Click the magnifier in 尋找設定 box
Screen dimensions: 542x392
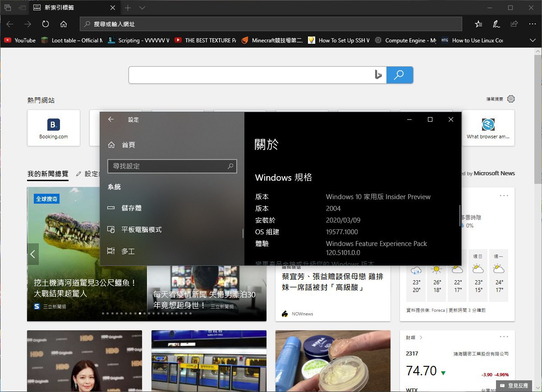(x=230, y=166)
